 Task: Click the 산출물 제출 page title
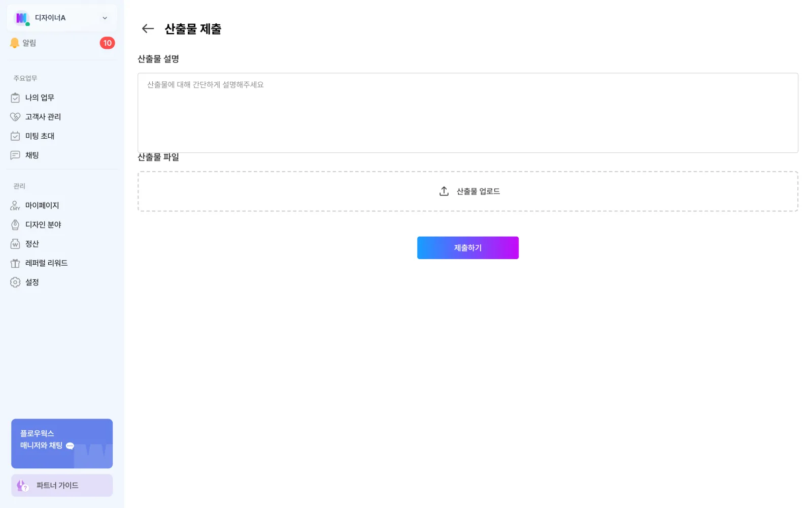(193, 29)
